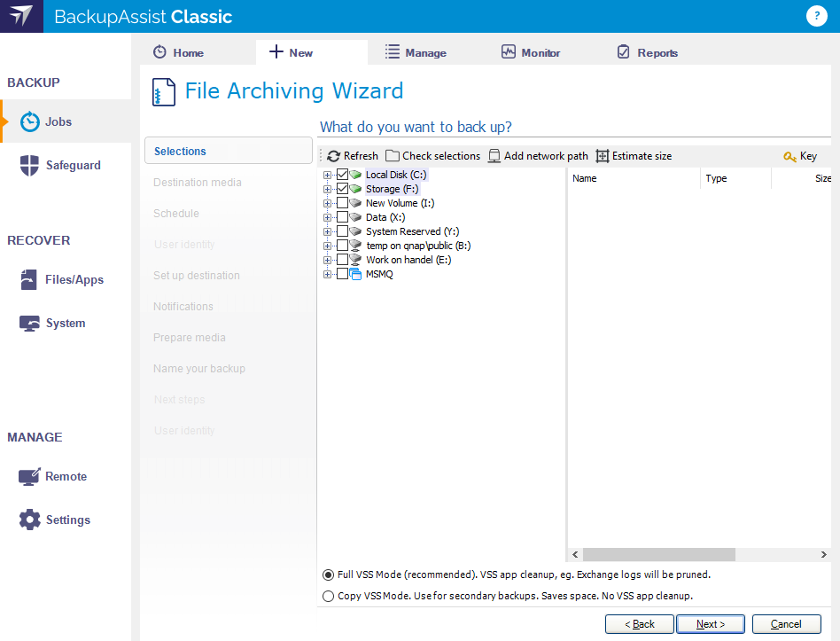
Task: Click the temp on qnap network drive icon
Action: 355,245
